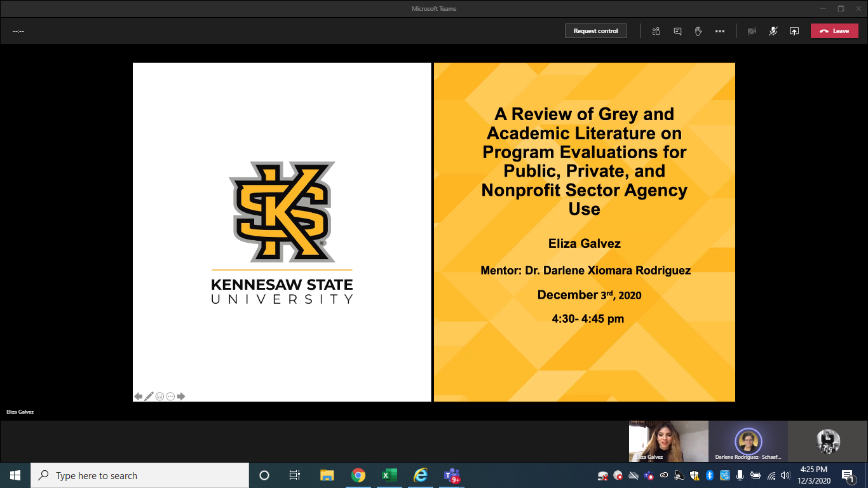Go to the previous slide
The width and height of the screenshot is (868, 488).
pos(138,396)
